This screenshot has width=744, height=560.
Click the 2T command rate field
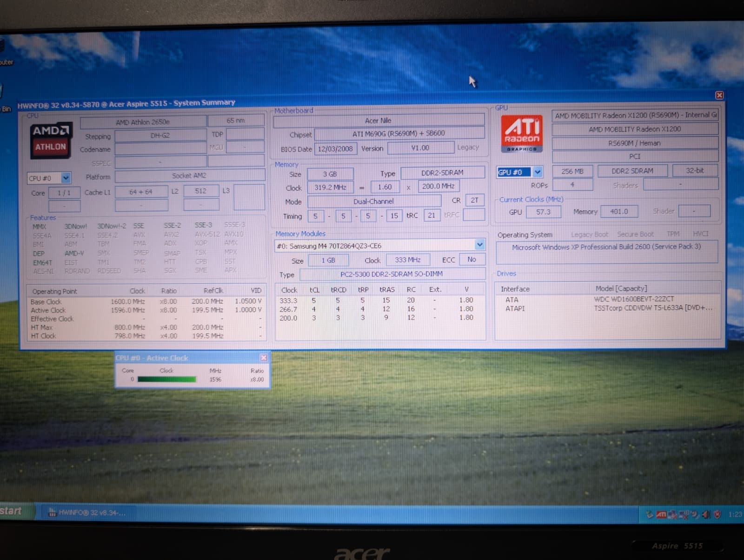(x=474, y=200)
